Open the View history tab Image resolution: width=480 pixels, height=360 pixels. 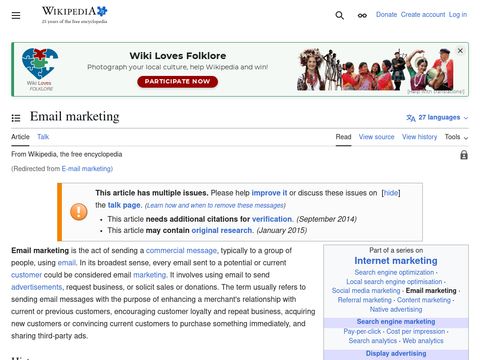coord(419,137)
